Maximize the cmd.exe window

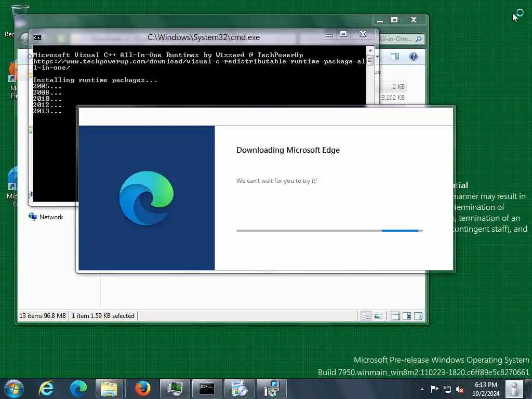pyautogui.click(x=343, y=34)
